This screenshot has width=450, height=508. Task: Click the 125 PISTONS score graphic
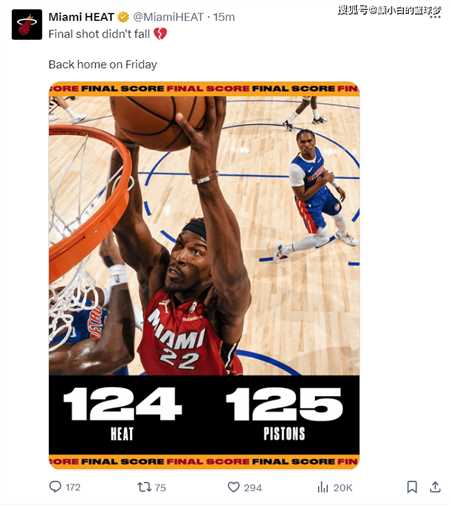(284, 414)
